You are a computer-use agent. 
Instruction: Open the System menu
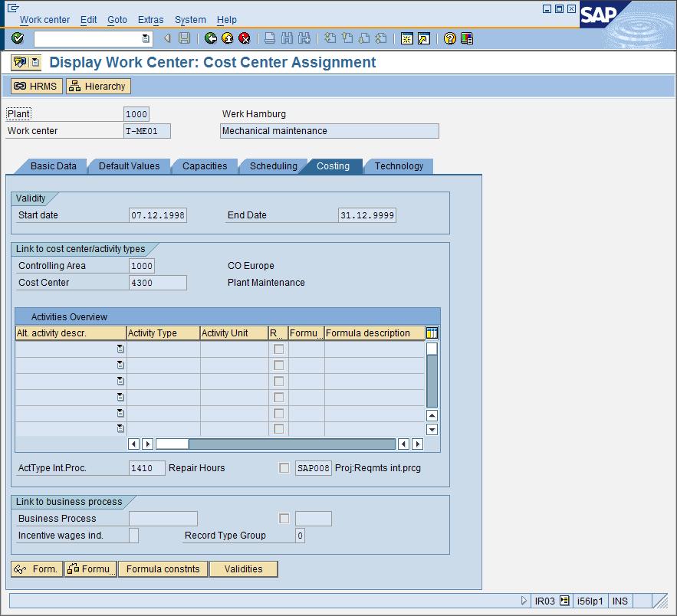190,20
